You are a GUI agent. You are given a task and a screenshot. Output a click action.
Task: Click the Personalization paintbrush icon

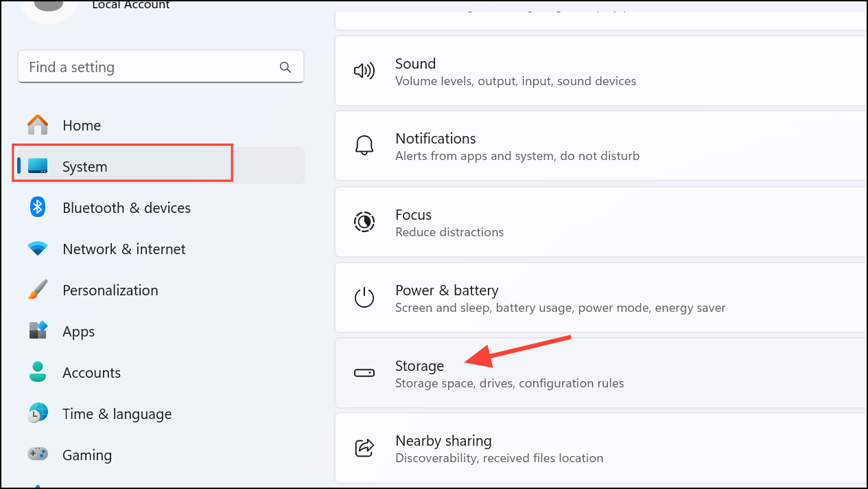38,290
